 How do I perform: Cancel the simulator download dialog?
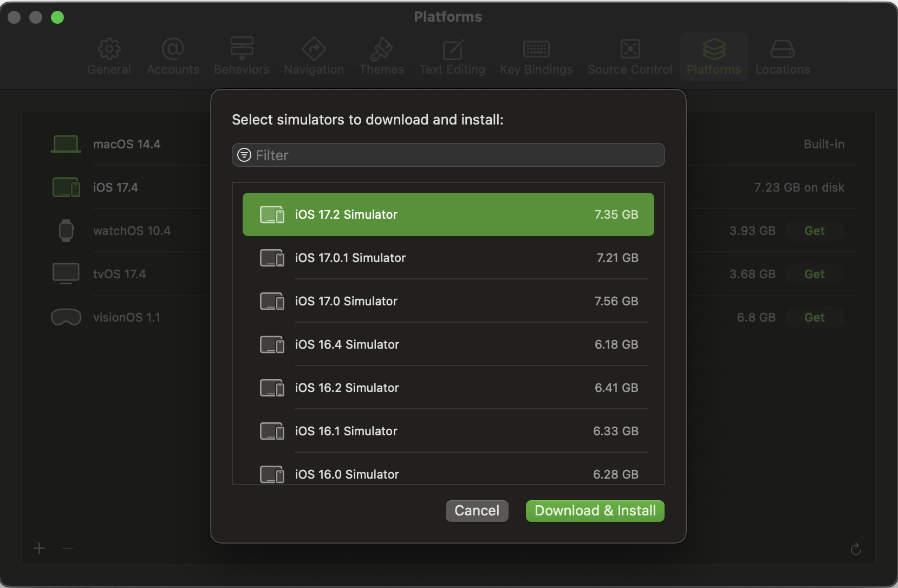click(x=477, y=511)
